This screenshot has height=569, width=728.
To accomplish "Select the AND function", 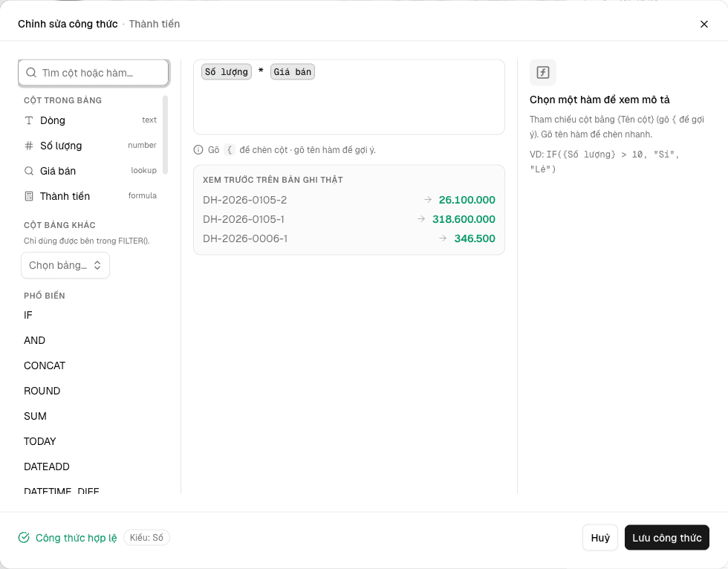I will [34, 340].
